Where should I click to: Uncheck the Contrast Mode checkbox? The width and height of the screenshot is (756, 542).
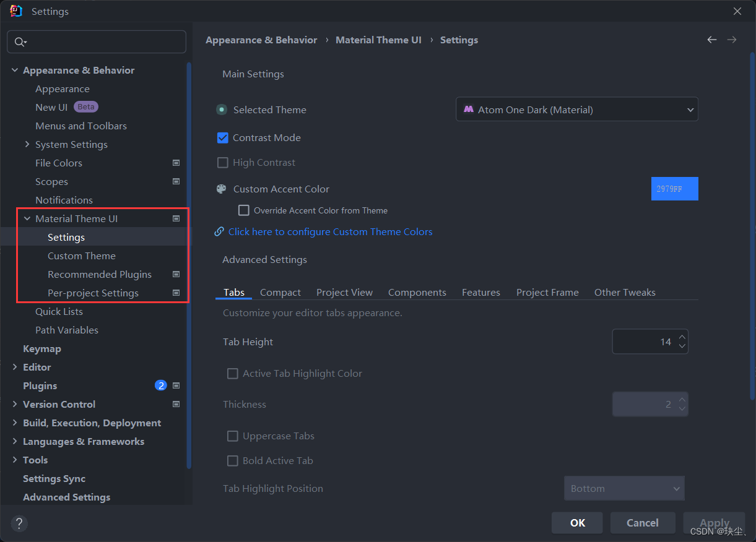coord(223,137)
